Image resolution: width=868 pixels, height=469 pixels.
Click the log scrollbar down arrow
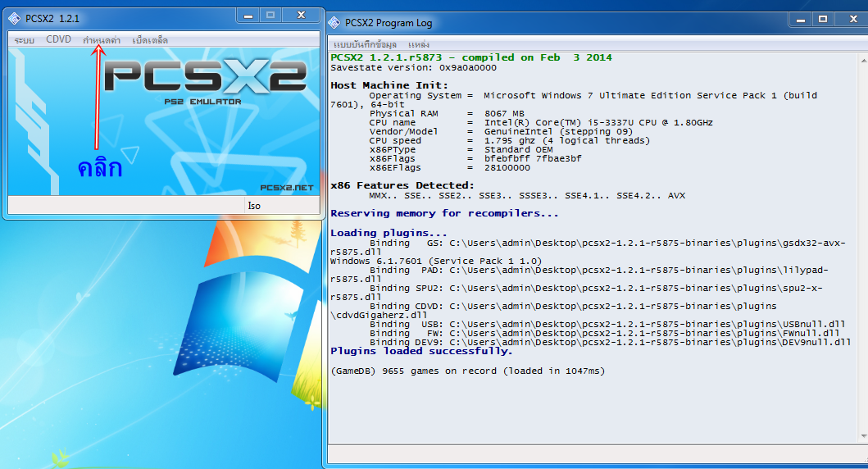864,436
